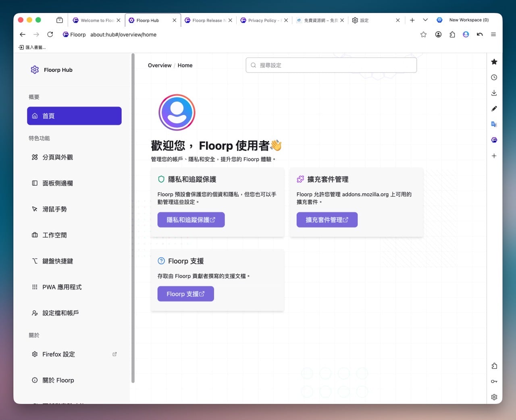
Task: Click the address bar URL
Action: pos(123,35)
